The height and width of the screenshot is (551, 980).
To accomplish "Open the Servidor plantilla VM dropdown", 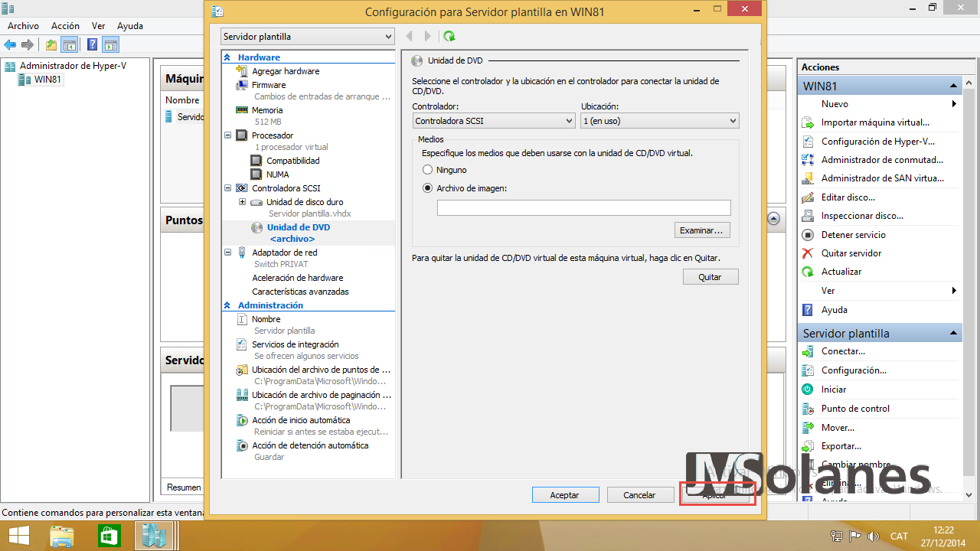I will pos(308,37).
